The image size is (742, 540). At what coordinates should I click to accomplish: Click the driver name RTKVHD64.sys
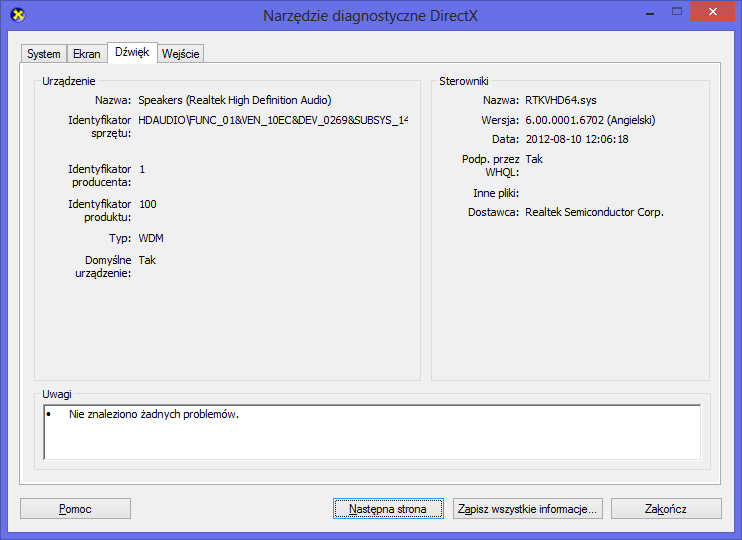click(561, 100)
